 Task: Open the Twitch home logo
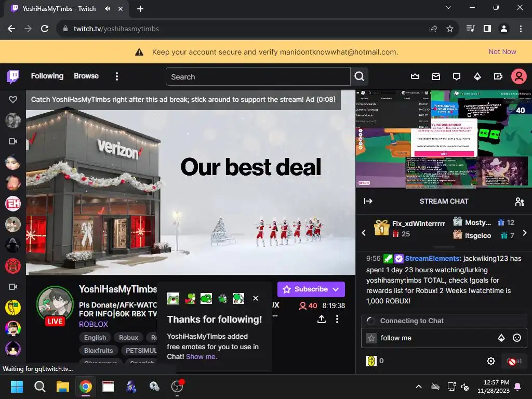tap(13, 77)
